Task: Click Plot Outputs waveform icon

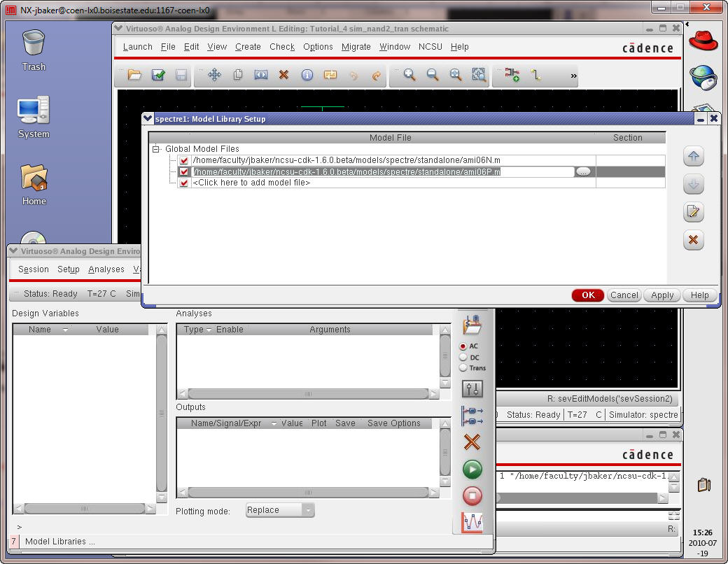Action: click(x=472, y=523)
